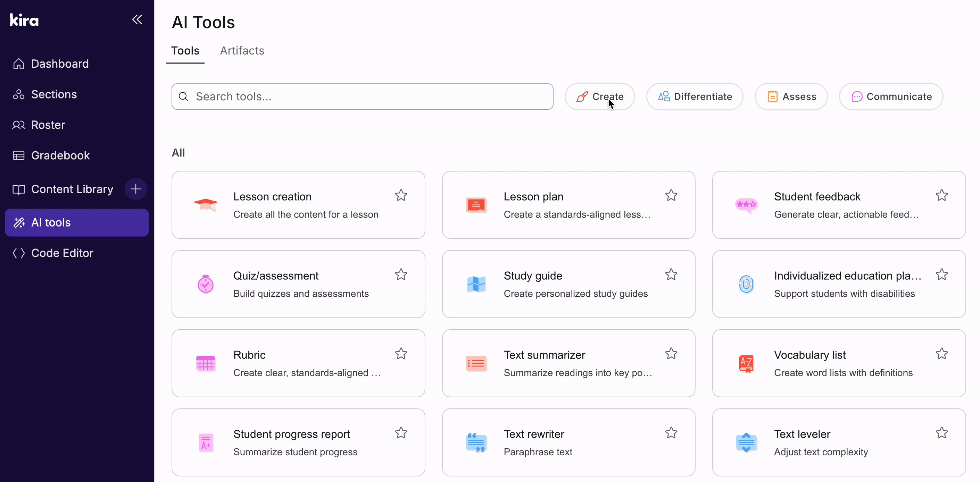Click the Student feedback stars bubble icon

(746, 205)
